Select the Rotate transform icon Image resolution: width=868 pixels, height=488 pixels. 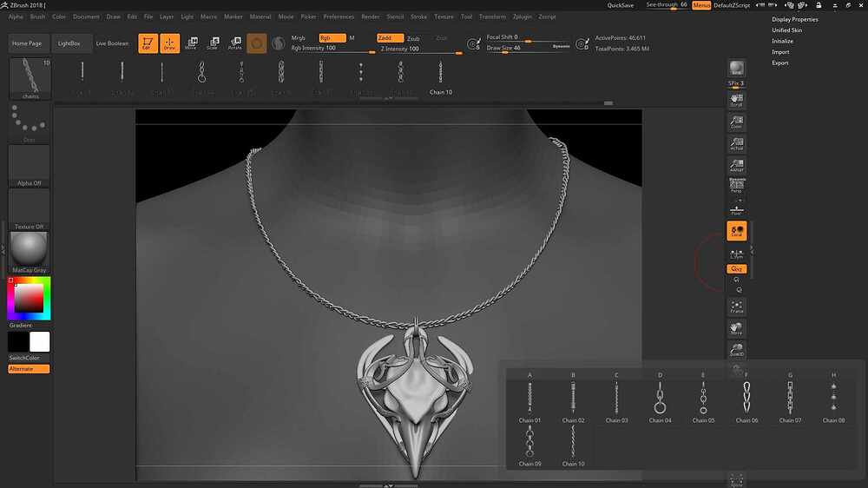click(x=235, y=43)
